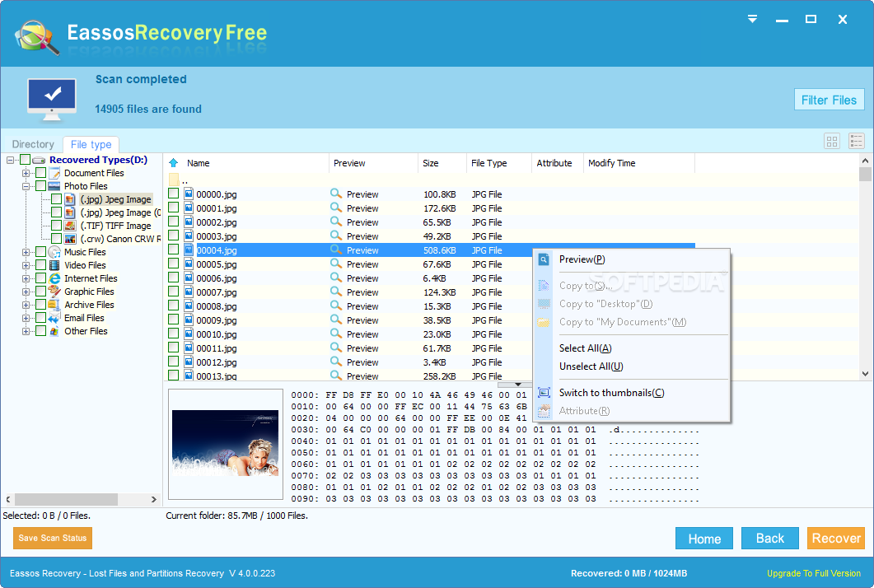Click the collapse arrow above the hex preview
The width and height of the screenshot is (874, 588).
point(518,385)
